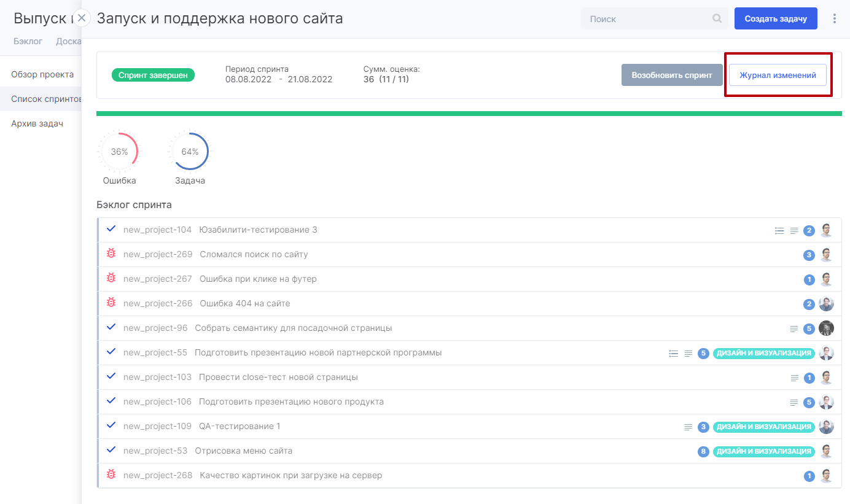This screenshot has width=850, height=504.
Task: Switch to the Доска tab
Action: click(x=69, y=42)
